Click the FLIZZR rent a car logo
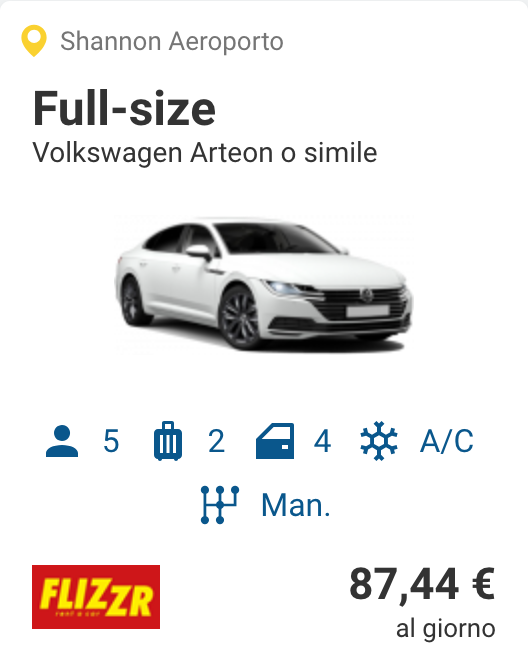 point(96,597)
